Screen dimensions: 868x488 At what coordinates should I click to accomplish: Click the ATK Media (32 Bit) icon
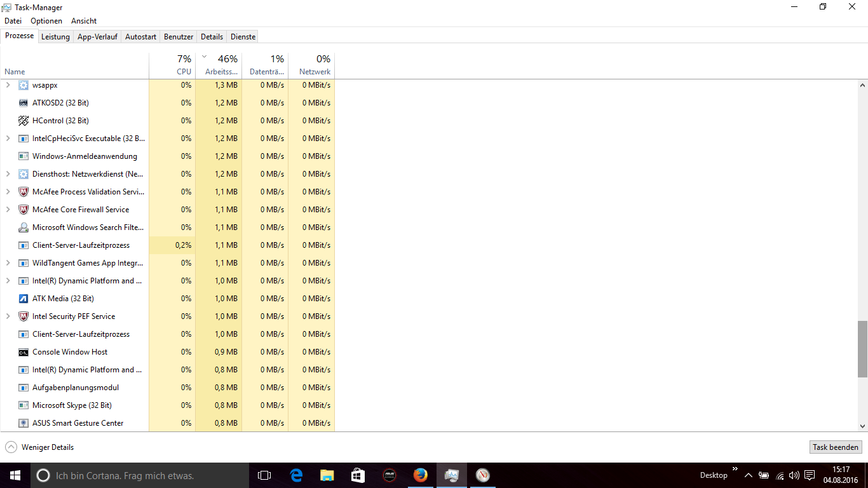pyautogui.click(x=24, y=299)
